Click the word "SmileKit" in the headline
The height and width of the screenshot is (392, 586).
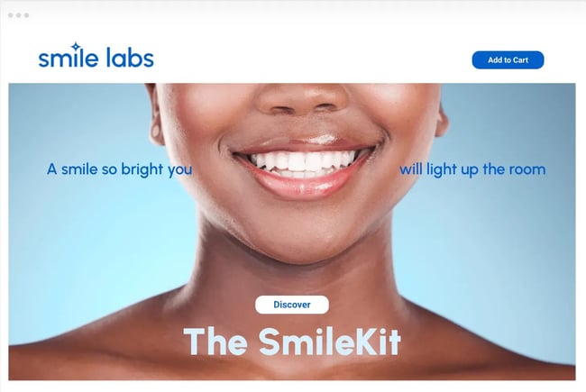click(330, 342)
